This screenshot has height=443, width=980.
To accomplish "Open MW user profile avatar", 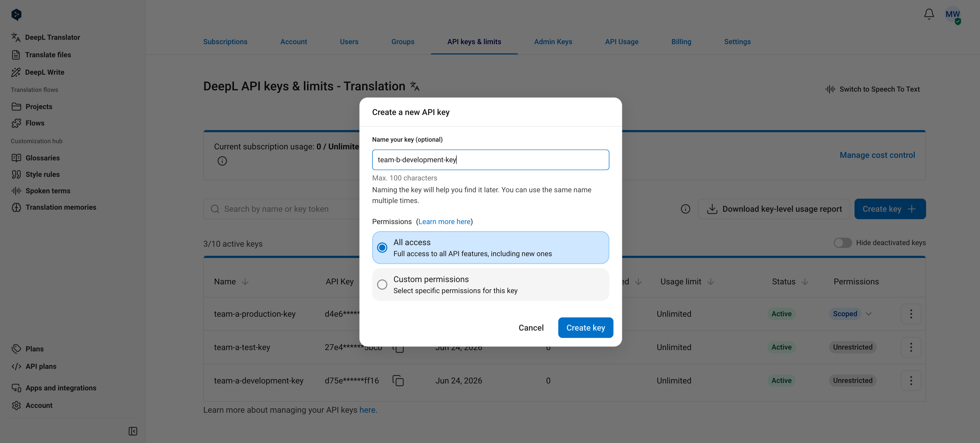I will pyautogui.click(x=953, y=14).
